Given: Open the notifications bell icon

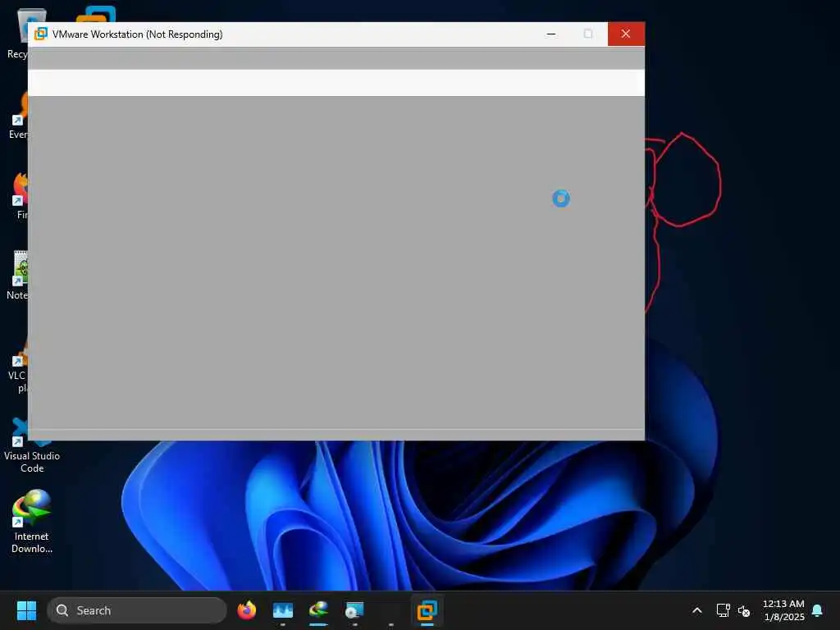Looking at the screenshot, I should [x=818, y=610].
